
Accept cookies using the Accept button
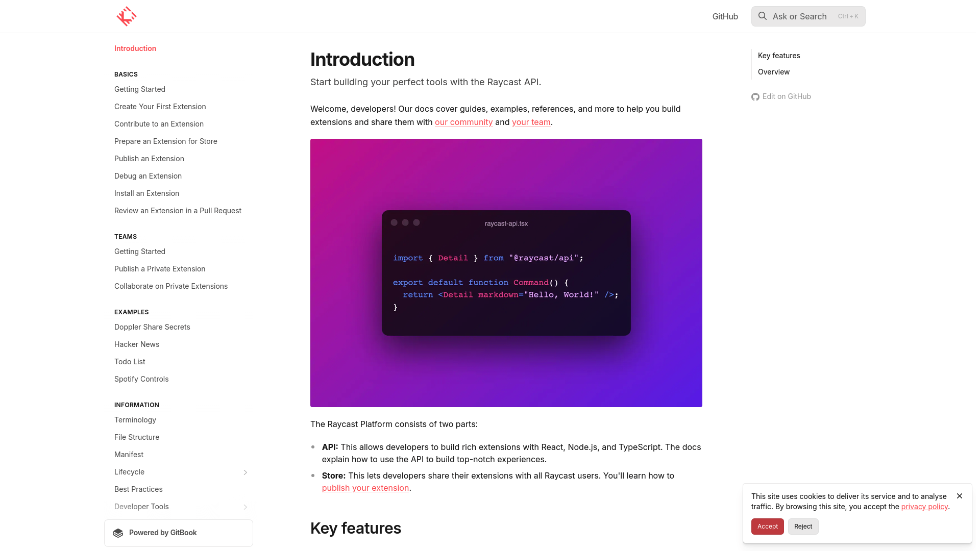click(x=767, y=526)
